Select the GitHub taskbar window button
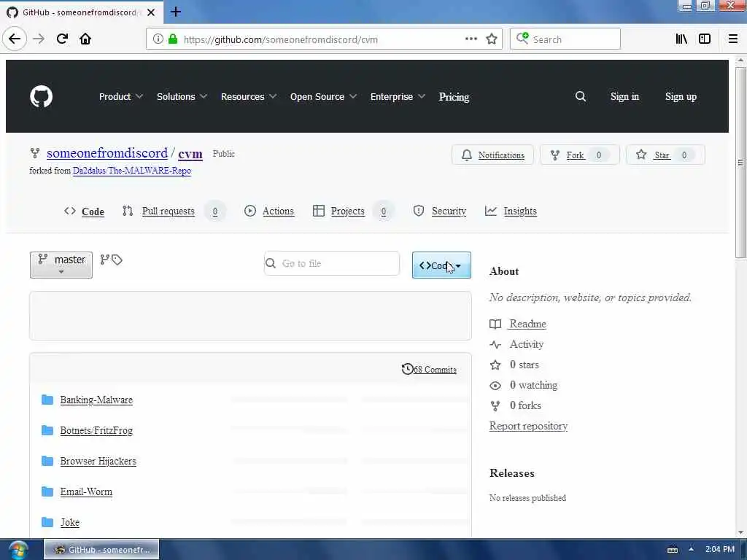This screenshot has height=560, width=747. pyautogui.click(x=101, y=550)
